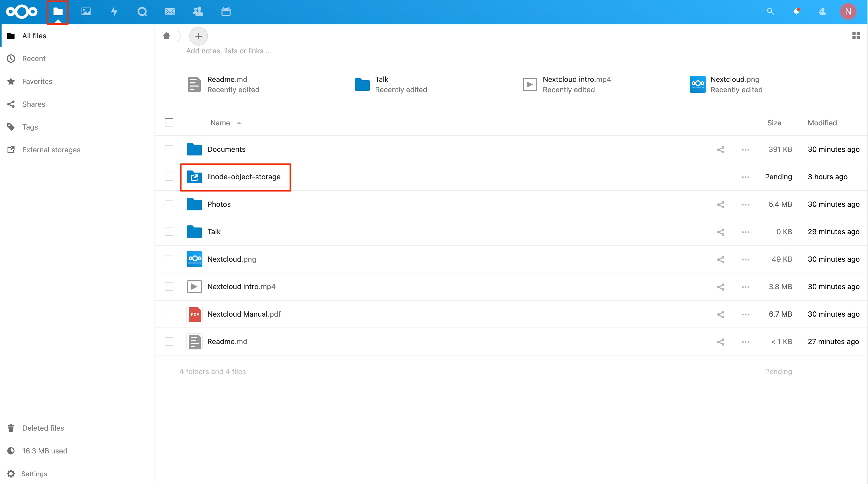This screenshot has height=484, width=868.
Task: Toggle checkbox for Documents folder
Action: (x=169, y=149)
